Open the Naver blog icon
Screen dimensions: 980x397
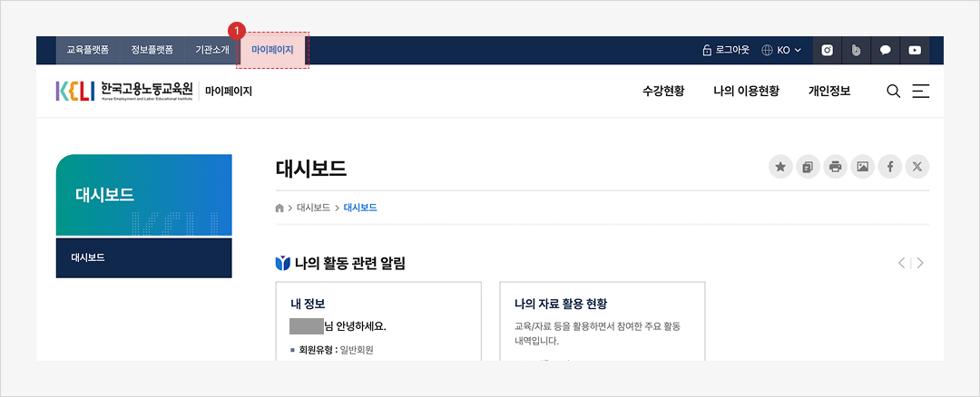[x=856, y=51]
